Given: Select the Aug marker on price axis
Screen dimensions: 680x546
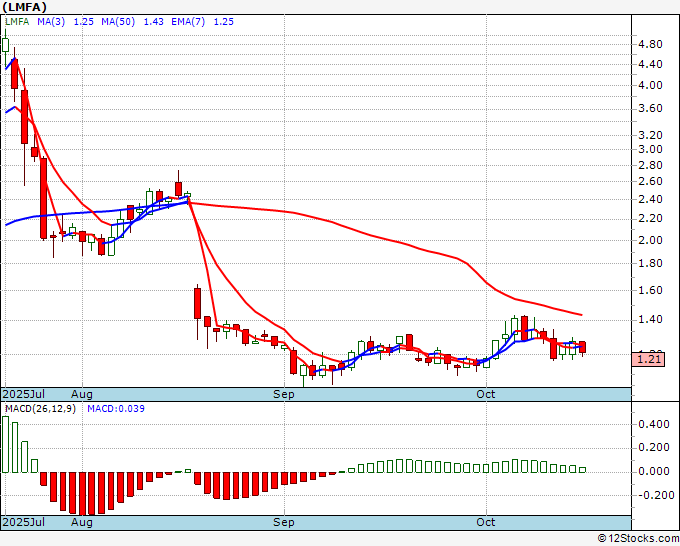Looking at the screenshot, I should [82, 394].
